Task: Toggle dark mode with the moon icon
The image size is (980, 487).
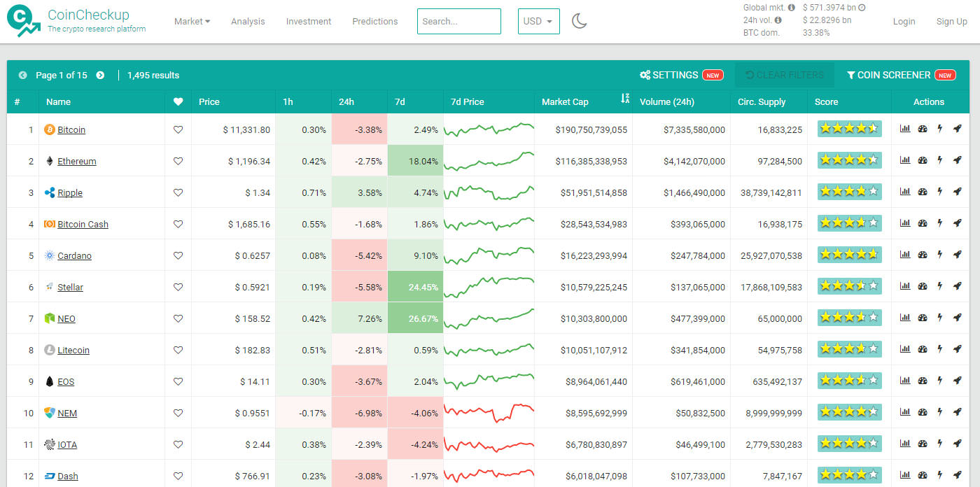Action: [579, 21]
